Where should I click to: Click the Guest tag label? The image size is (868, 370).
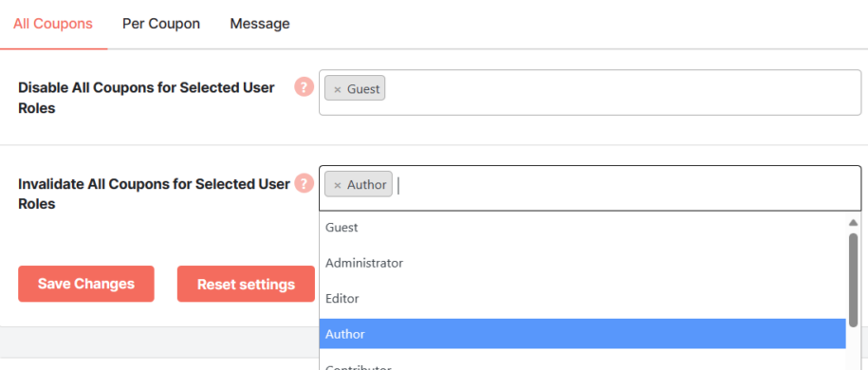[363, 89]
